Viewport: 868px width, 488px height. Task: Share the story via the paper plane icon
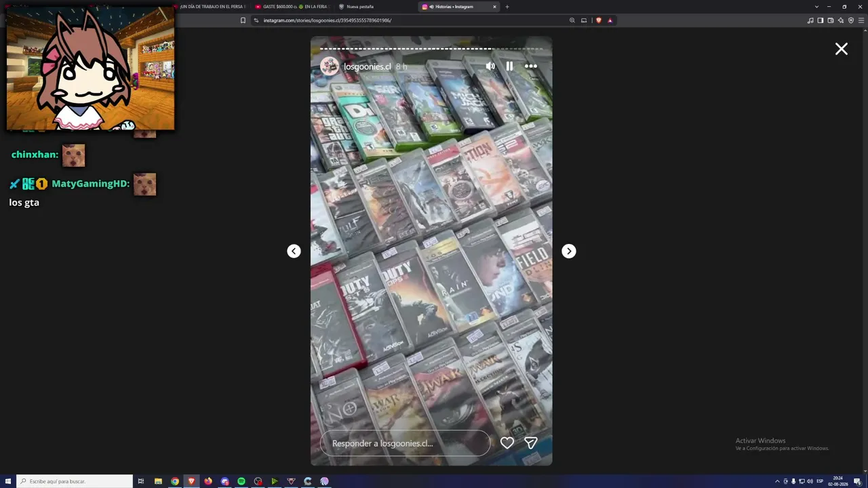click(x=531, y=443)
